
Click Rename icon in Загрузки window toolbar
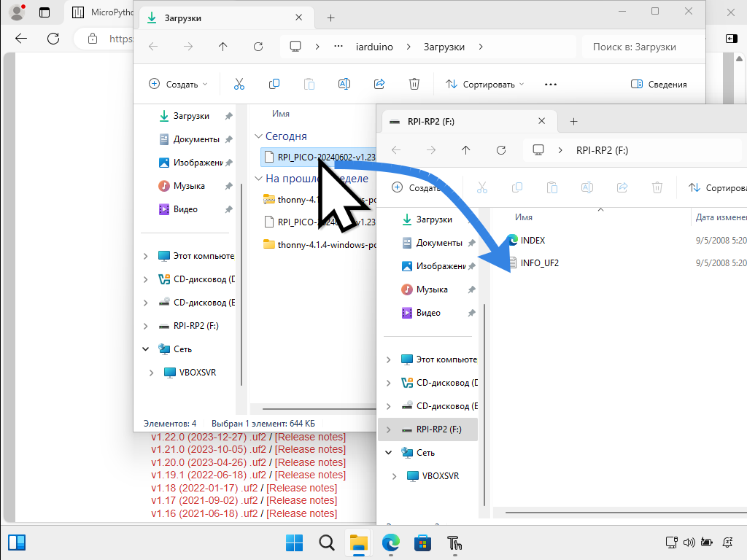(x=344, y=85)
